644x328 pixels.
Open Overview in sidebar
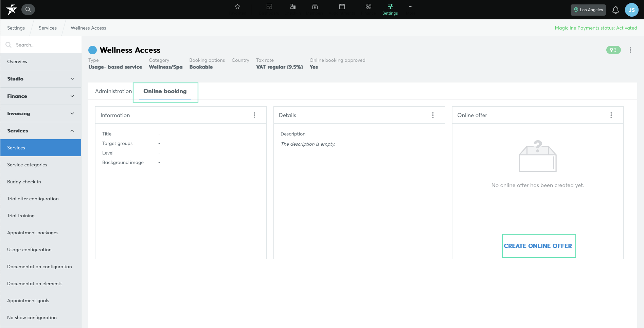[x=41, y=61]
